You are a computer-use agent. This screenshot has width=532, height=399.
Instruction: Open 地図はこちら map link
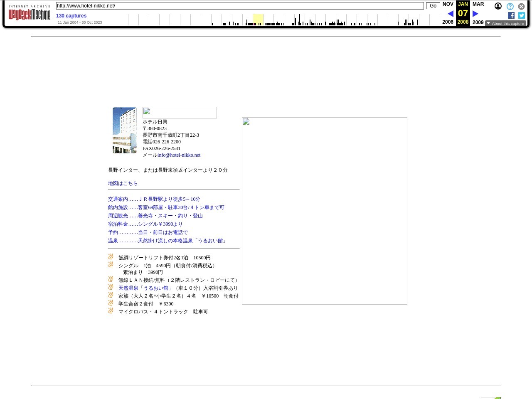click(x=123, y=183)
